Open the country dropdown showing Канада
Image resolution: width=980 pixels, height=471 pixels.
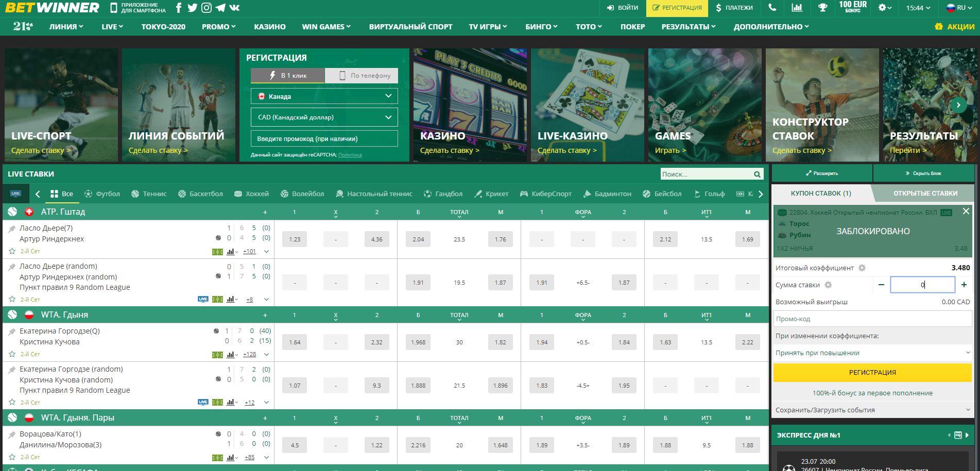point(324,96)
